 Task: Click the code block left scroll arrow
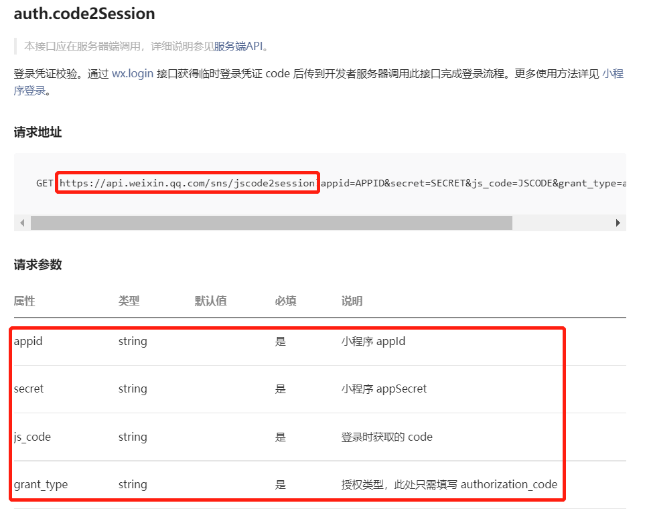pyautogui.click(x=22, y=223)
